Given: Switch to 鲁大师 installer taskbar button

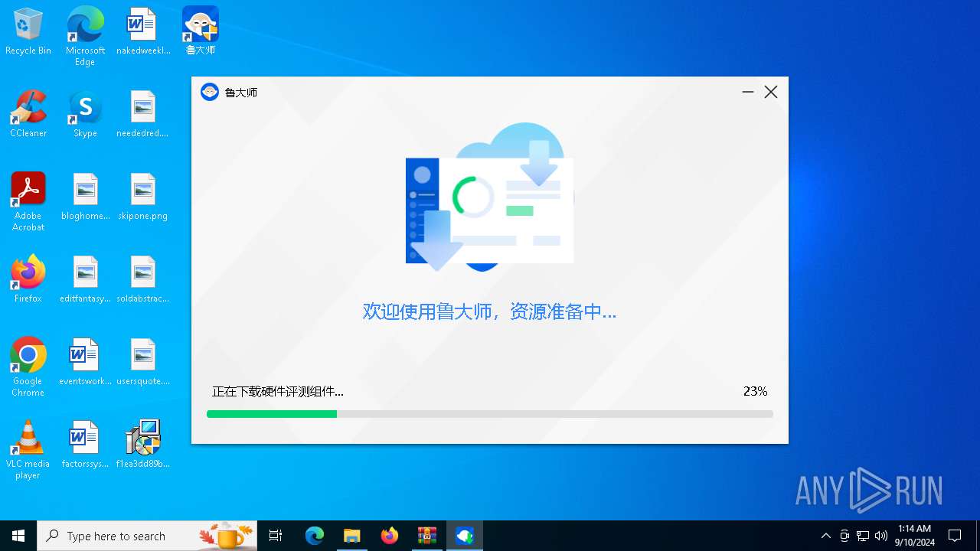Looking at the screenshot, I should coord(465,536).
